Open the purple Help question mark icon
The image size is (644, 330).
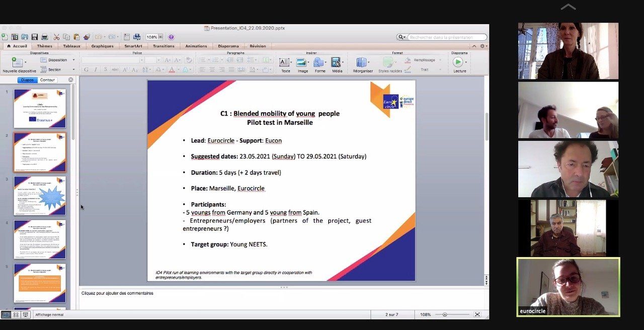tap(171, 37)
